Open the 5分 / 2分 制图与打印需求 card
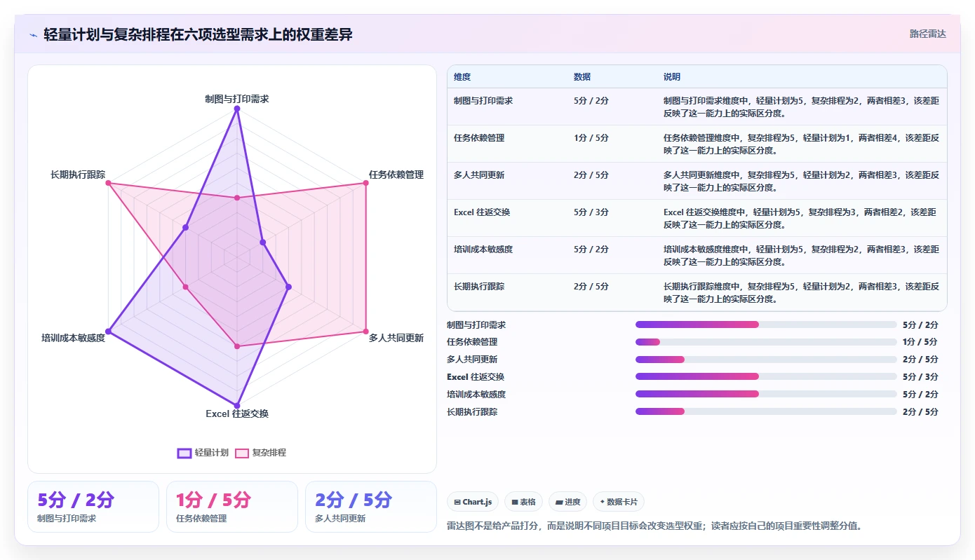975x560 pixels. click(x=93, y=507)
